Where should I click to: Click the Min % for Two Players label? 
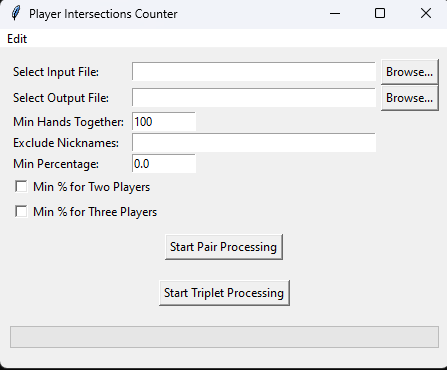(92, 187)
